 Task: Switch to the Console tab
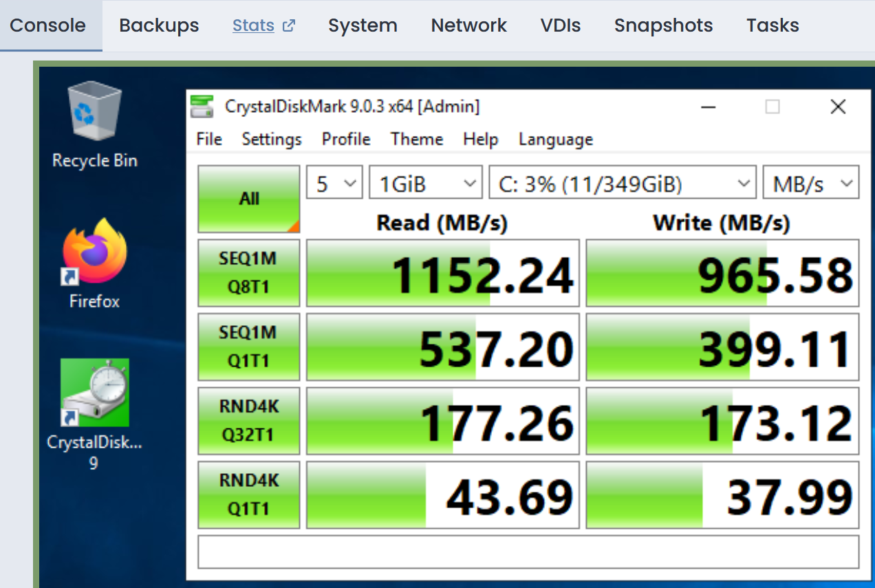click(x=48, y=26)
